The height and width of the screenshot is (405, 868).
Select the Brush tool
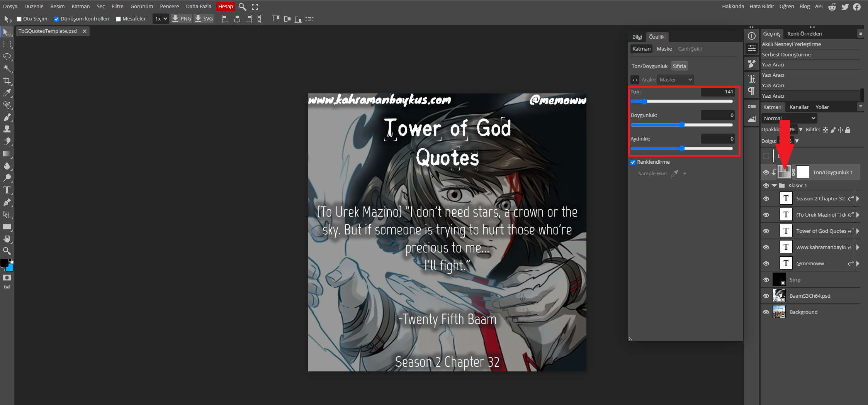tap(7, 117)
